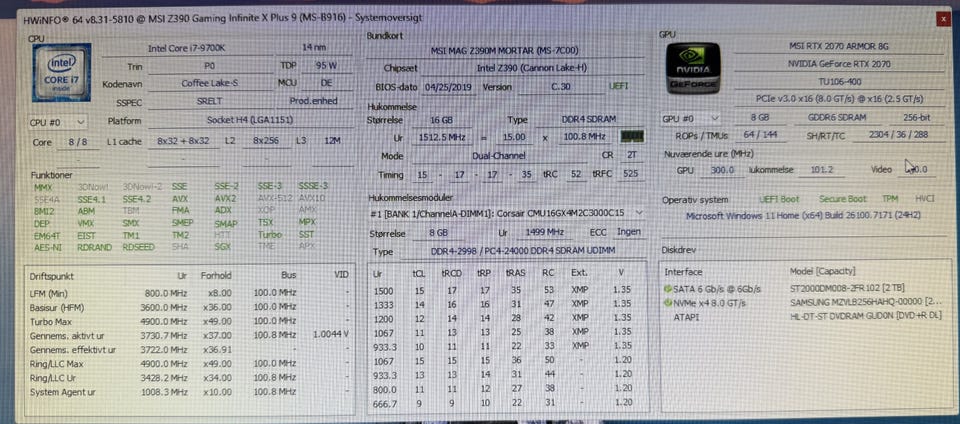
Task: Click the Coffee Lake-S codename value
Action: [209, 84]
